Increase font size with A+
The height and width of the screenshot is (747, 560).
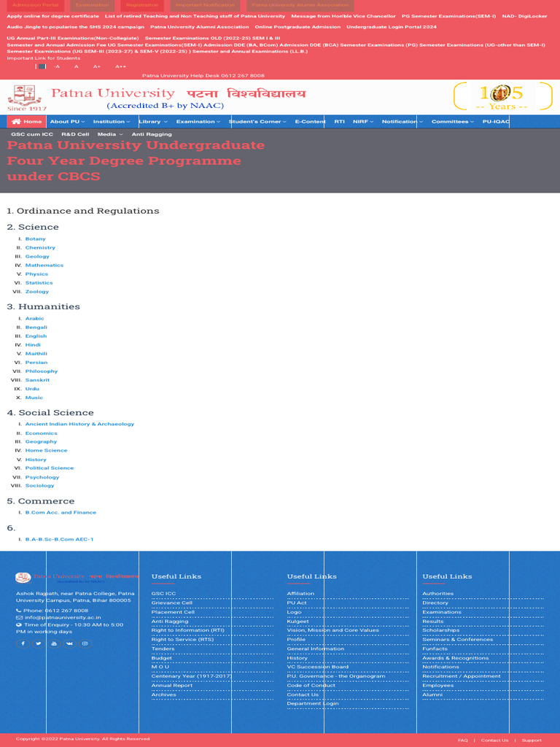97,66
